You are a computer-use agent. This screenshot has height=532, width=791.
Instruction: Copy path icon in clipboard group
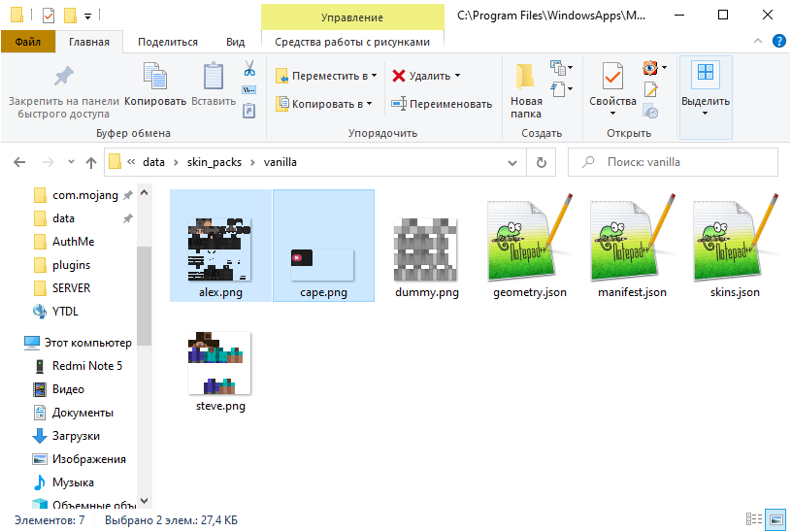(249, 90)
